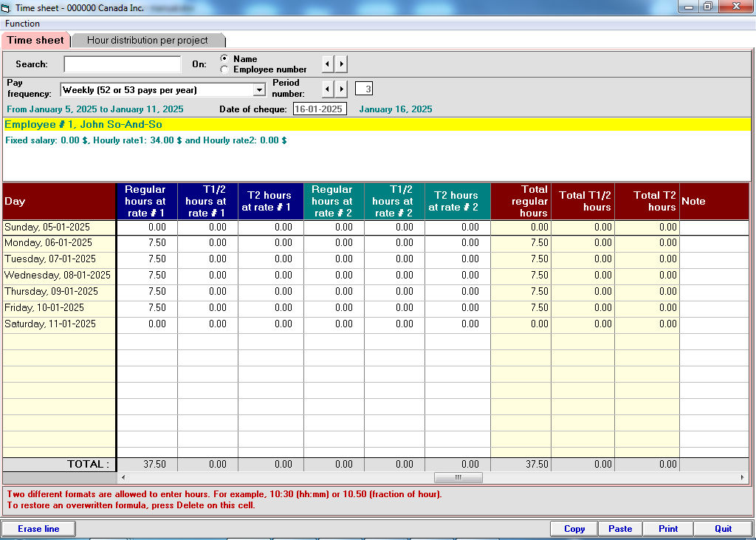This screenshot has height=540, width=756.
Task: Click the Search text field
Action: click(x=123, y=64)
